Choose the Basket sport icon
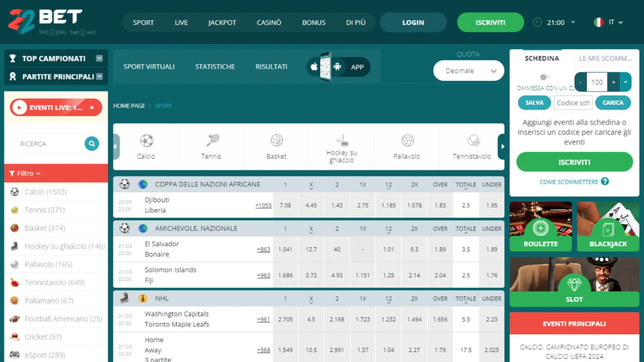Screen dimensions: 644x362 276,140
